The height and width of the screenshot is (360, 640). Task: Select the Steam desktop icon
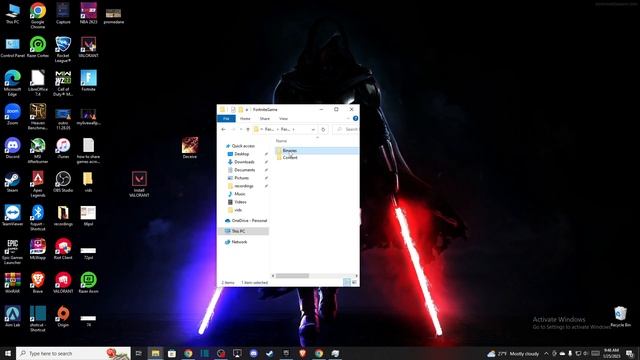[x=12, y=182]
